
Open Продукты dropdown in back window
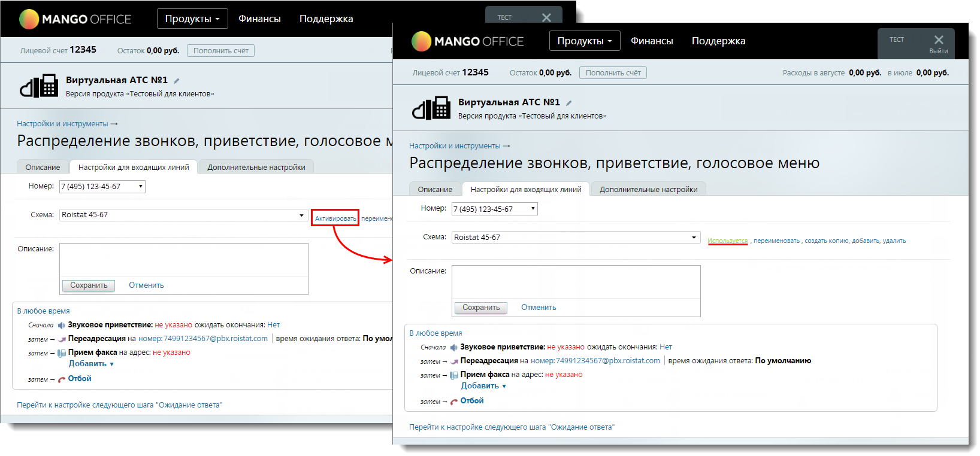pos(192,19)
